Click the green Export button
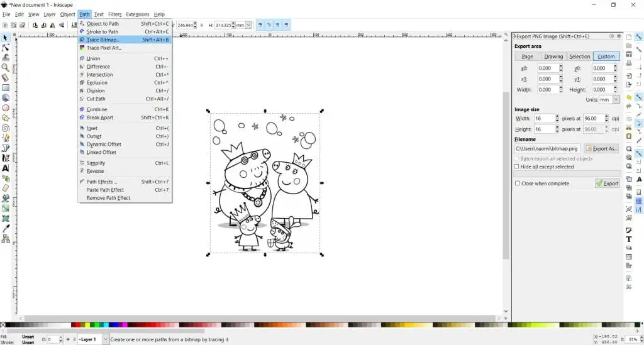644x345 pixels. (607, 183)
